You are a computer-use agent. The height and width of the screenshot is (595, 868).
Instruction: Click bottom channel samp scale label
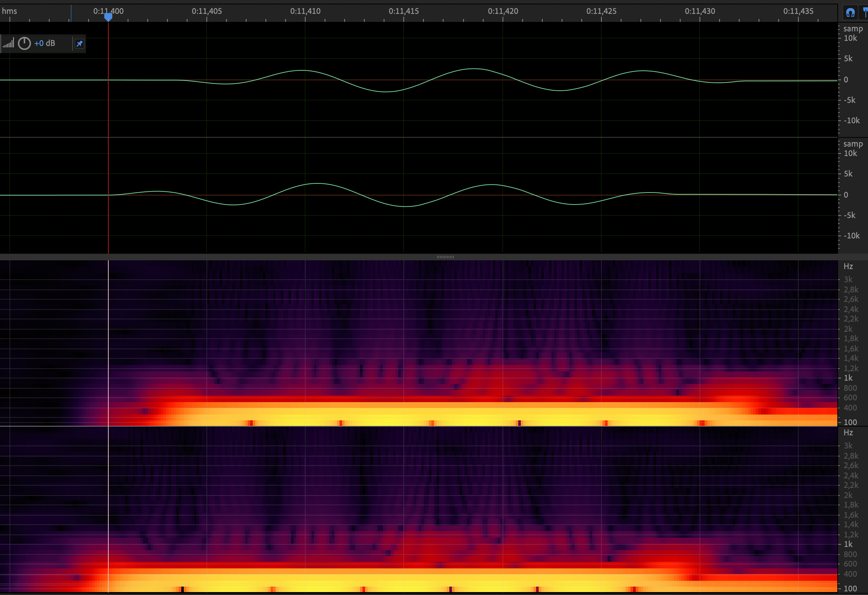[x=853, y=144]
